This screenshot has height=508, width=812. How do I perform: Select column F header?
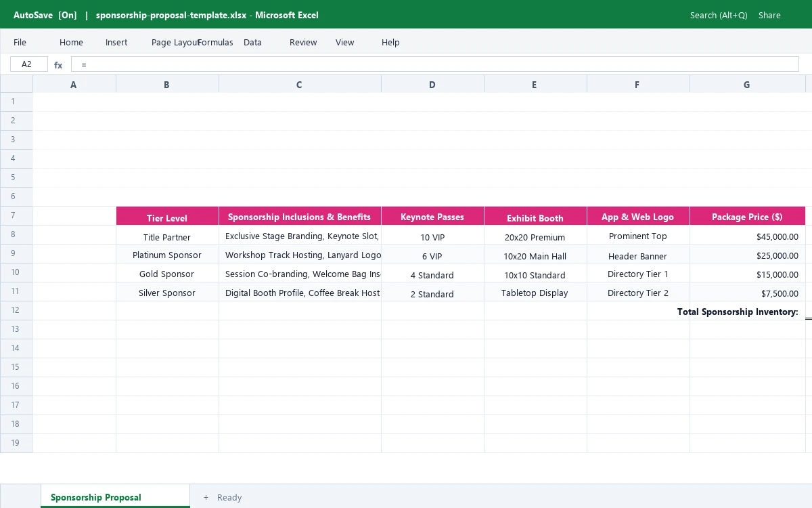[638, 84]
